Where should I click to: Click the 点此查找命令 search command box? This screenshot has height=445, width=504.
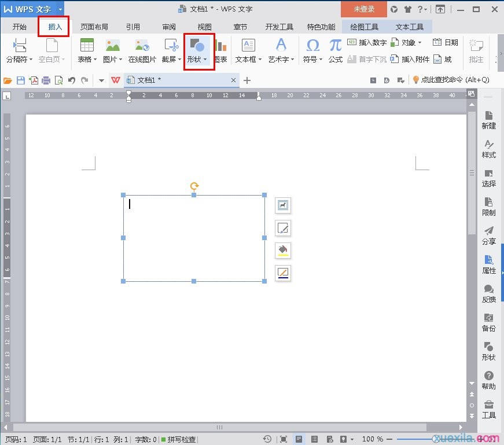pyautogui.click(x=451, y=80)
